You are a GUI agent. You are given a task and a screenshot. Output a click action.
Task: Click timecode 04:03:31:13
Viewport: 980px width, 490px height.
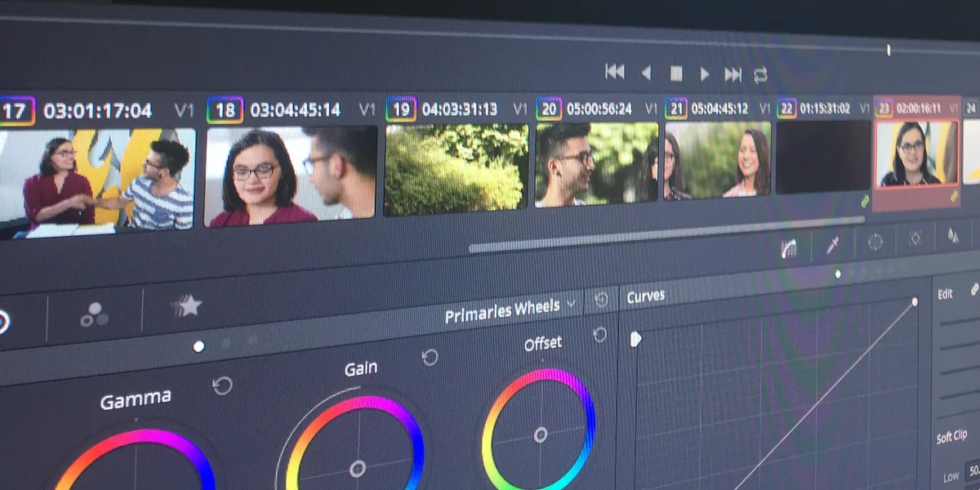click(460, 109)
